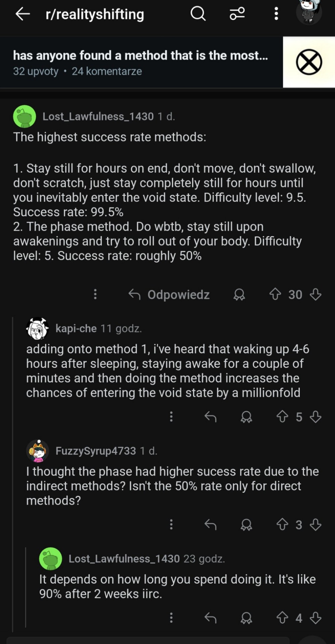This screenshot has height=644, width=335.
Task: Close the post banner with X button
Action: tap(309, 62)
